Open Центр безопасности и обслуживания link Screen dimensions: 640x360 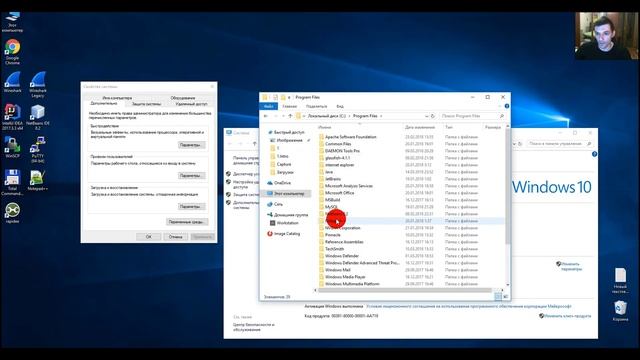[x=253, y=327]
